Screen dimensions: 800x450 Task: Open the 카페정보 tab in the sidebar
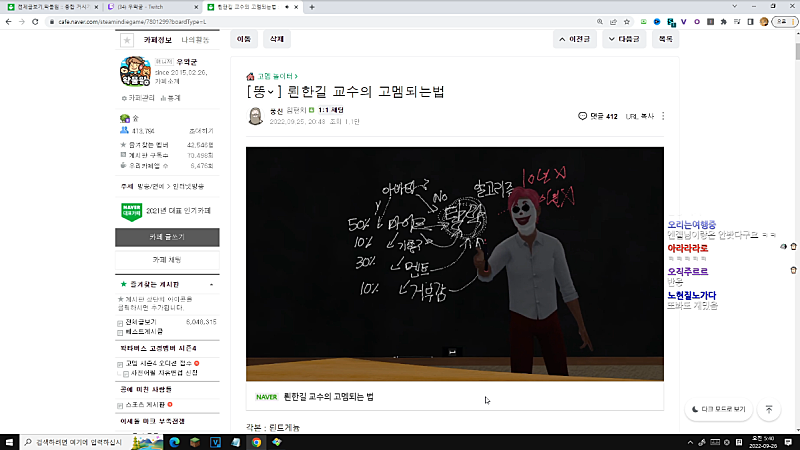(157, 40)
